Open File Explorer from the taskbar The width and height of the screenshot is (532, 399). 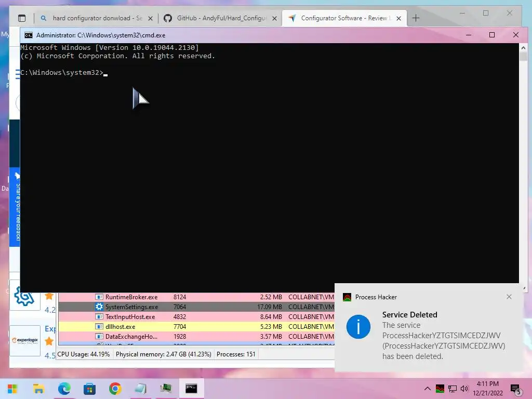click(x=38, y=389)
